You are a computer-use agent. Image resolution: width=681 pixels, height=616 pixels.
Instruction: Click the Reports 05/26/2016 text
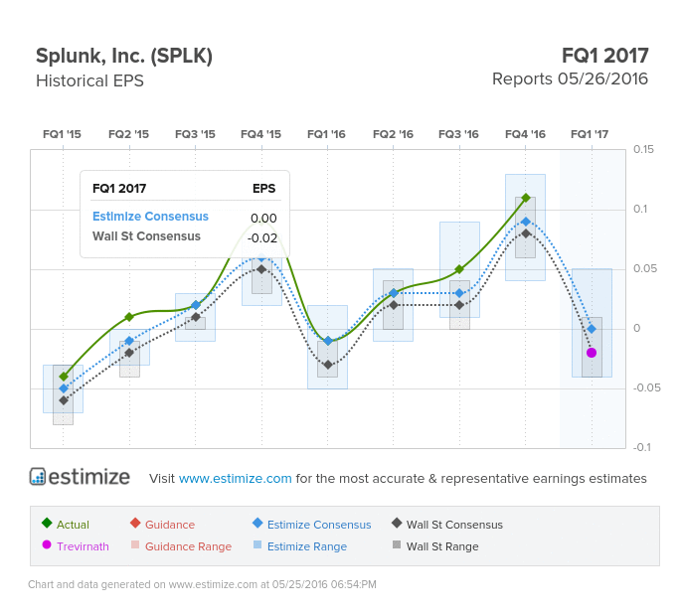tap(570, 79)
